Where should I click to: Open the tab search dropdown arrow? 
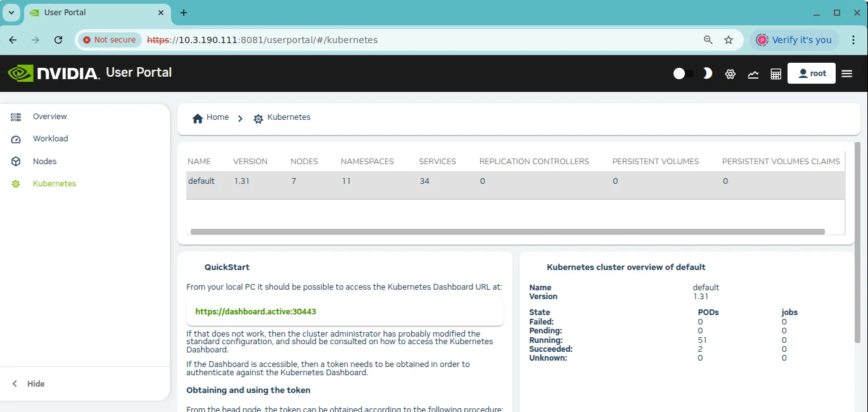pos(11,13)
